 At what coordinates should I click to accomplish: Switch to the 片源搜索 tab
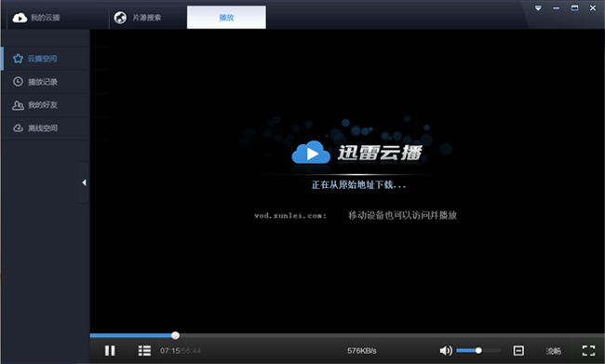pos(148,18)
